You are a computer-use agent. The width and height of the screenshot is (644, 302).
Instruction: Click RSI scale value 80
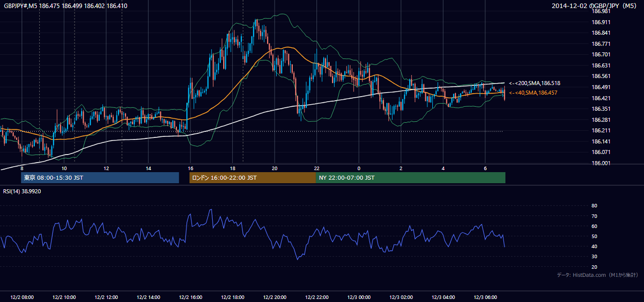pyautogui.click(x=594, y=206)
